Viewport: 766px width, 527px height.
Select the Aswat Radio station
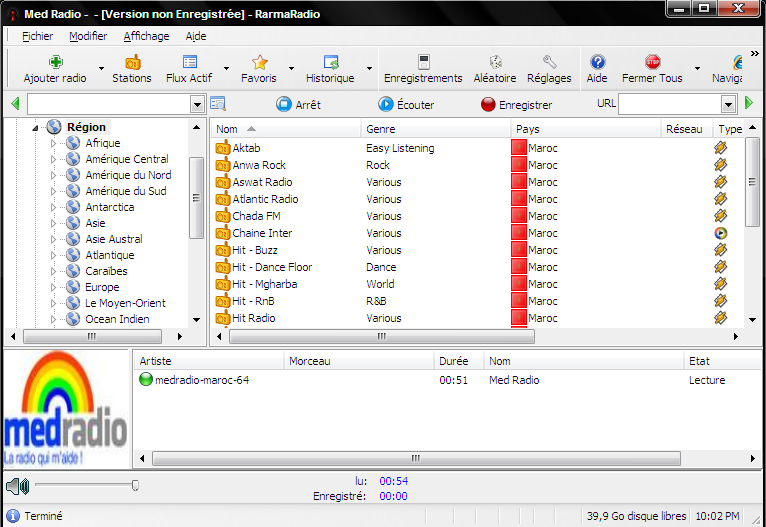pos(262,182)
